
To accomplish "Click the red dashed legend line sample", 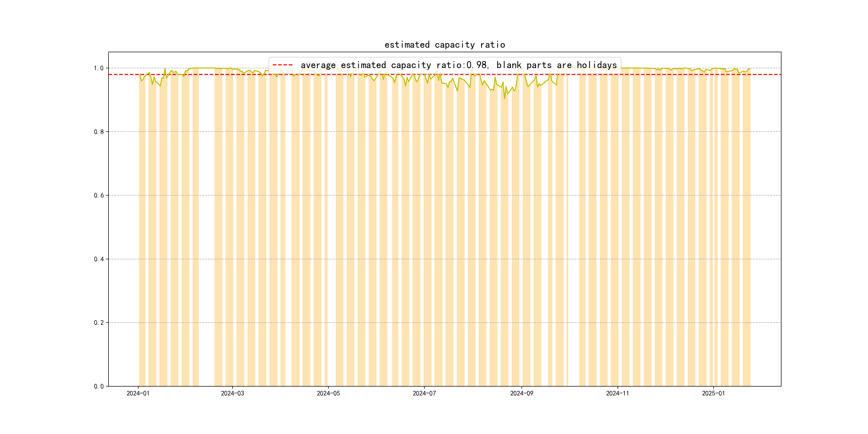I will coord(282,65).
